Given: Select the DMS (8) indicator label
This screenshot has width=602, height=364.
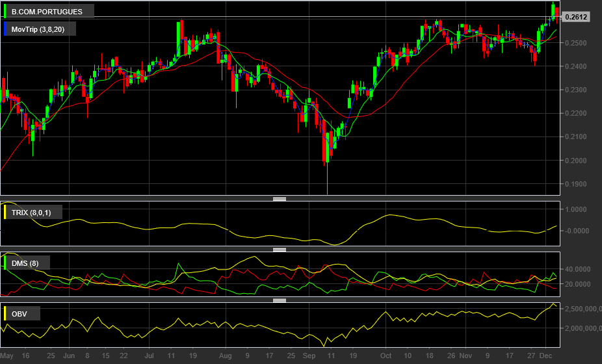Looking at the screenshot, I should point(25,263).
